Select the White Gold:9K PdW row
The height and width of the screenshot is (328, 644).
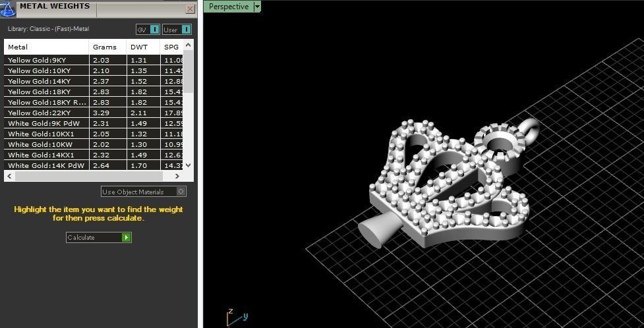(x=94, y=123)
